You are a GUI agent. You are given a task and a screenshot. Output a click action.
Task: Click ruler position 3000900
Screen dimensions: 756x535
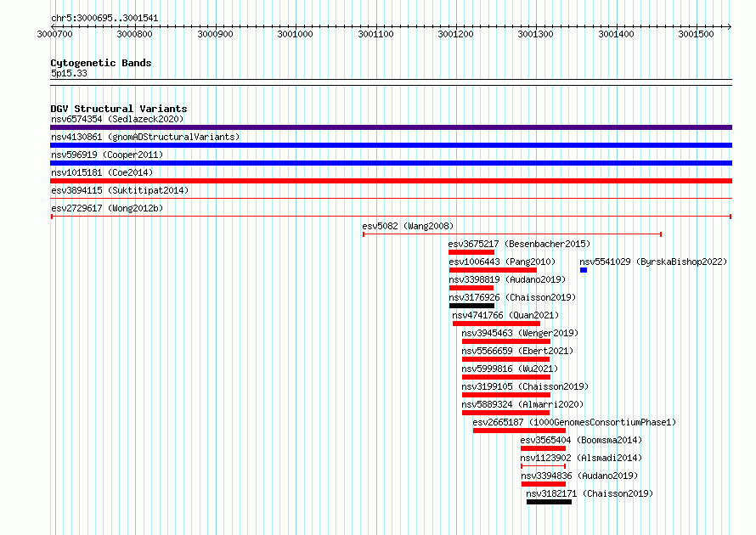(x=215, y=34)
